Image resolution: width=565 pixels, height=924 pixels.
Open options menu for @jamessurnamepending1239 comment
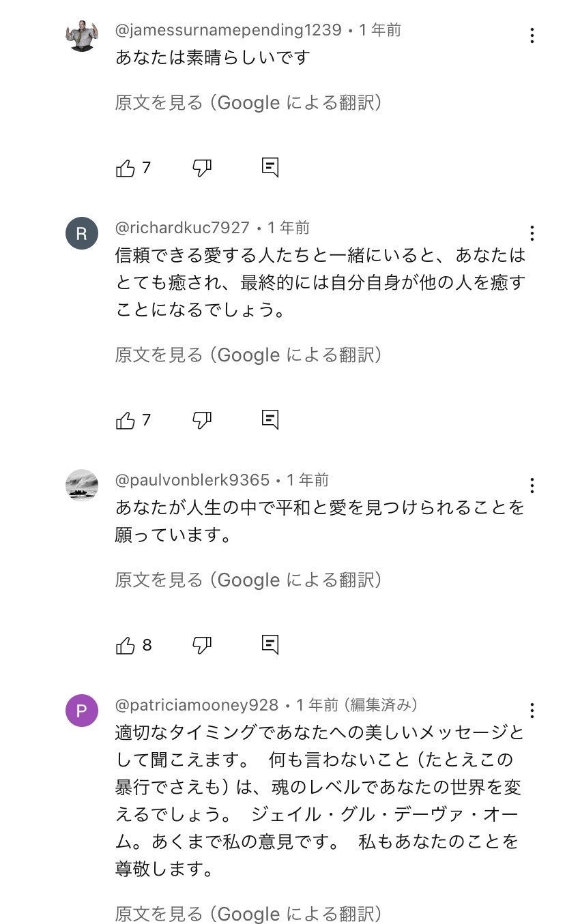click(532, 36)
